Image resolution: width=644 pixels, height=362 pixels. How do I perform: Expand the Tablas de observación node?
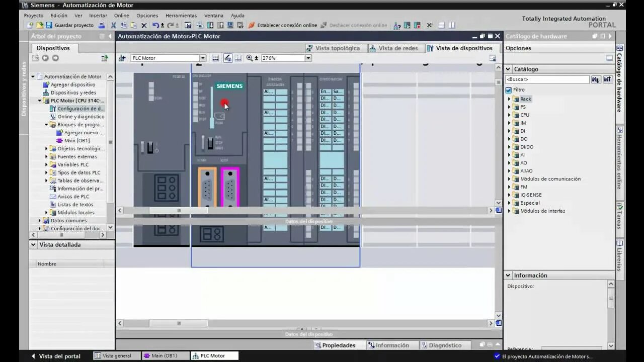46,180
